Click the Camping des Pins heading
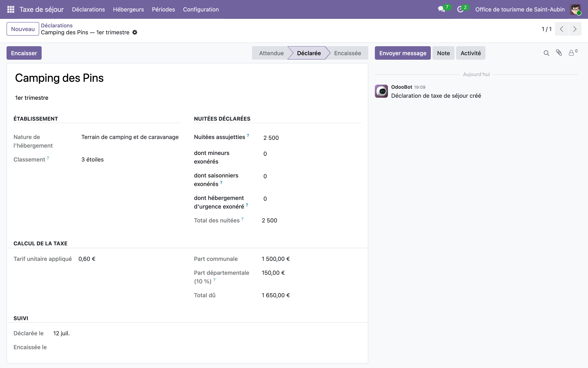Screen dimensions: 588x368 tap(59, 78)
